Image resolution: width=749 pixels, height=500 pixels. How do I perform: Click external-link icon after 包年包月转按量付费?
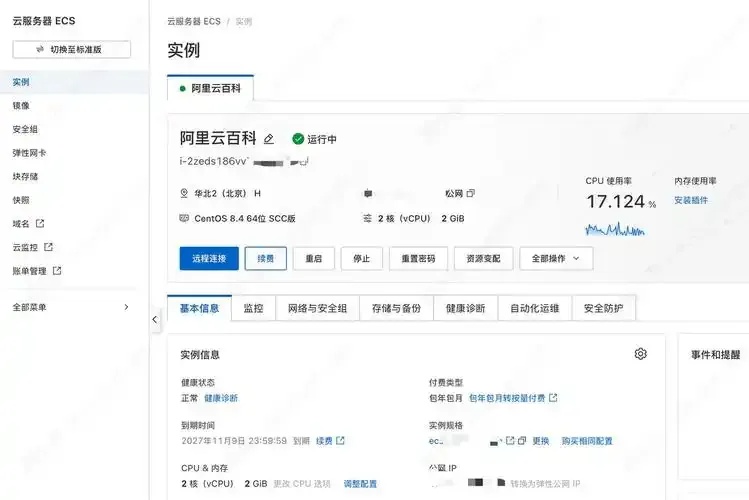[553, 398]
